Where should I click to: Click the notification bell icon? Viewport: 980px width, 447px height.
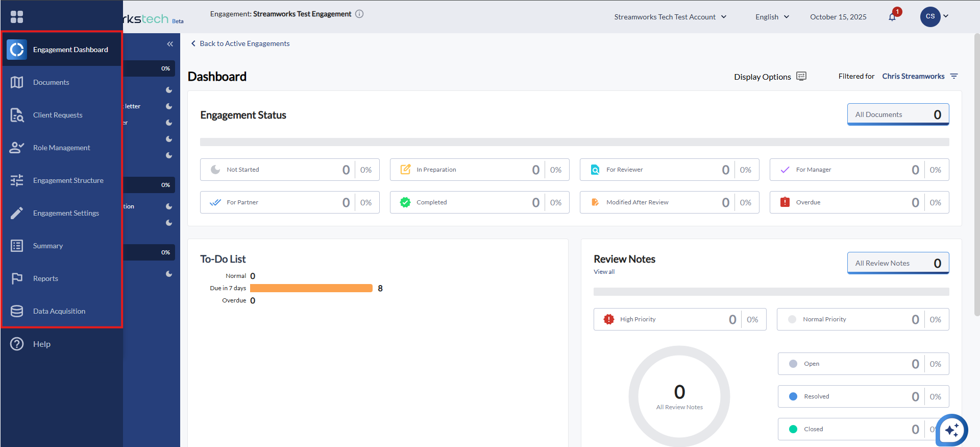point(892,17)
